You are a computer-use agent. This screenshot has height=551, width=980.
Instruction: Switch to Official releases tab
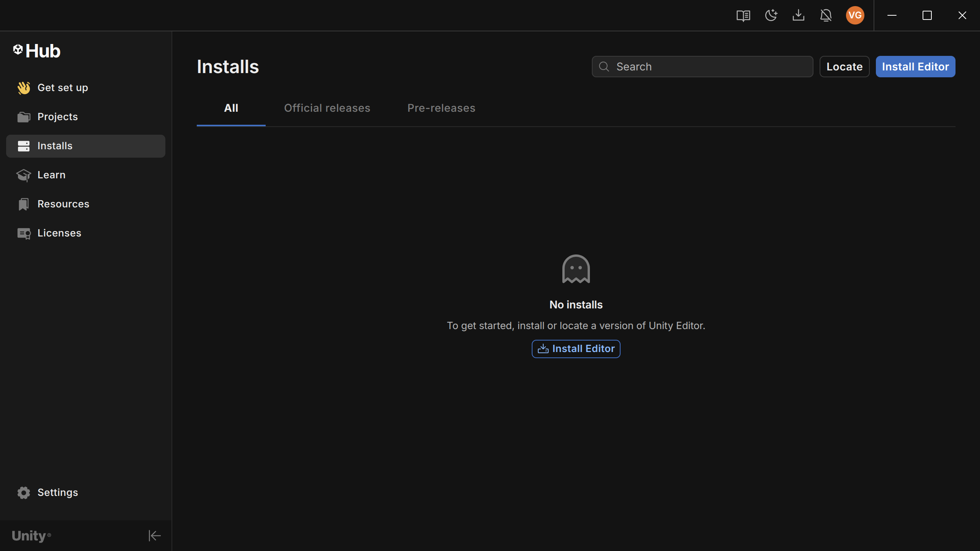tap(327, 108)
